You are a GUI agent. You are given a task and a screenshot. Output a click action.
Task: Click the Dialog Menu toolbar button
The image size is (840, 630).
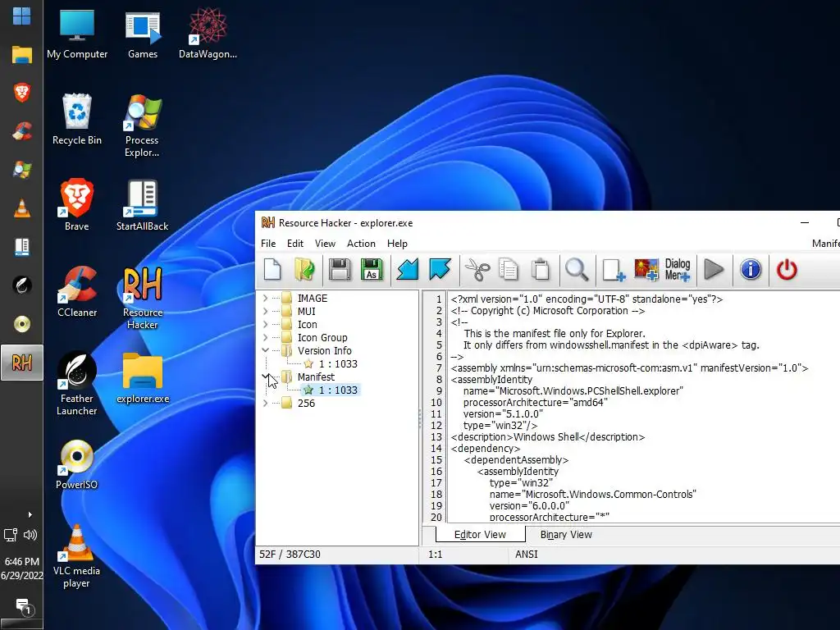click(x=678, y=269)
